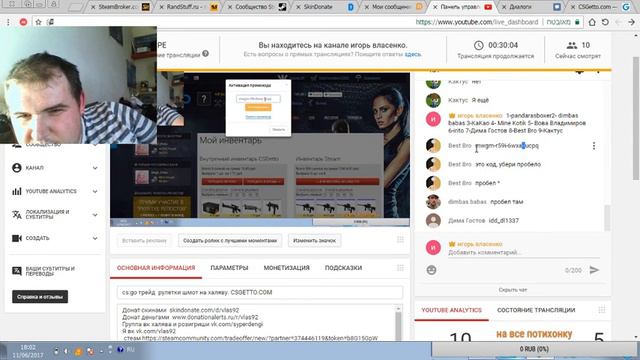The width and height of the screenshot is (640, 360).
Task: Click the Скрыть чат link
Action: click(x=513, y=290)
